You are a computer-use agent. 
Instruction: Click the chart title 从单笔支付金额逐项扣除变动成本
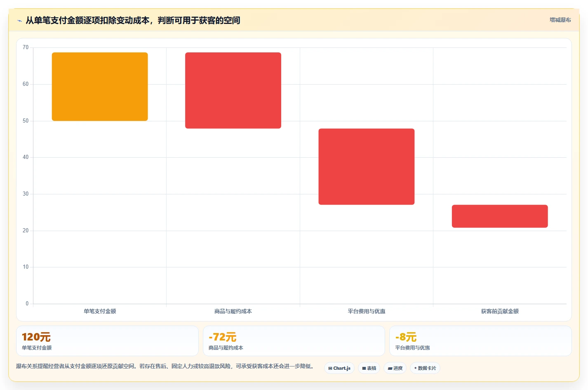[87, 20]
